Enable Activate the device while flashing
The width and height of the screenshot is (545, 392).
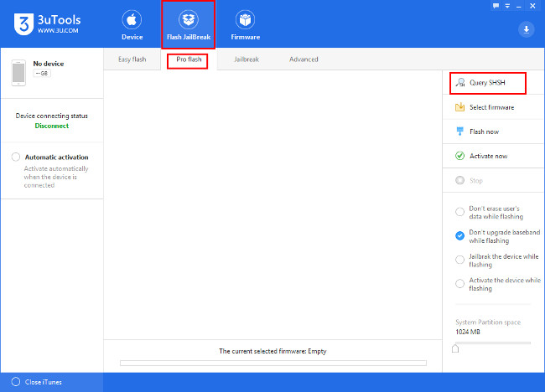(459, 284)
